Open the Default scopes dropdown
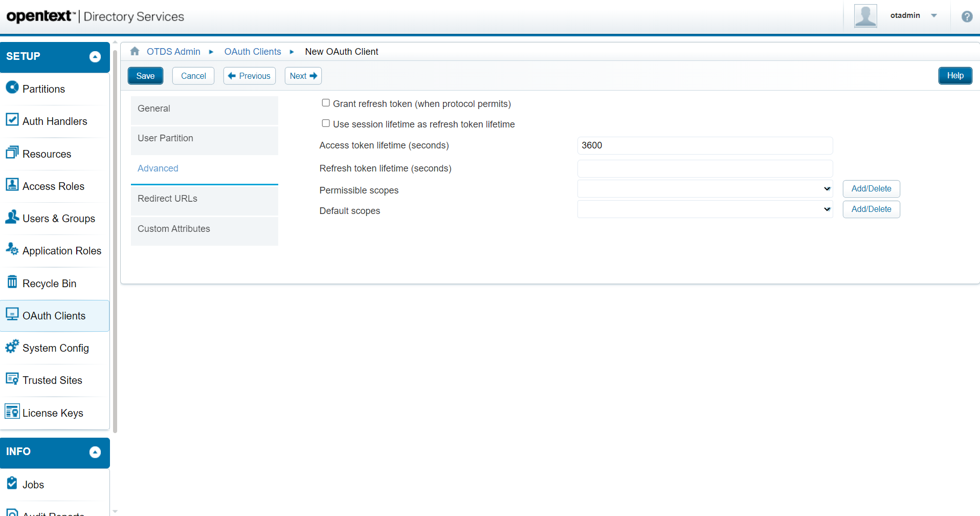Image resolution: width=980 pixels, height=516 pixels. (705, 209)
